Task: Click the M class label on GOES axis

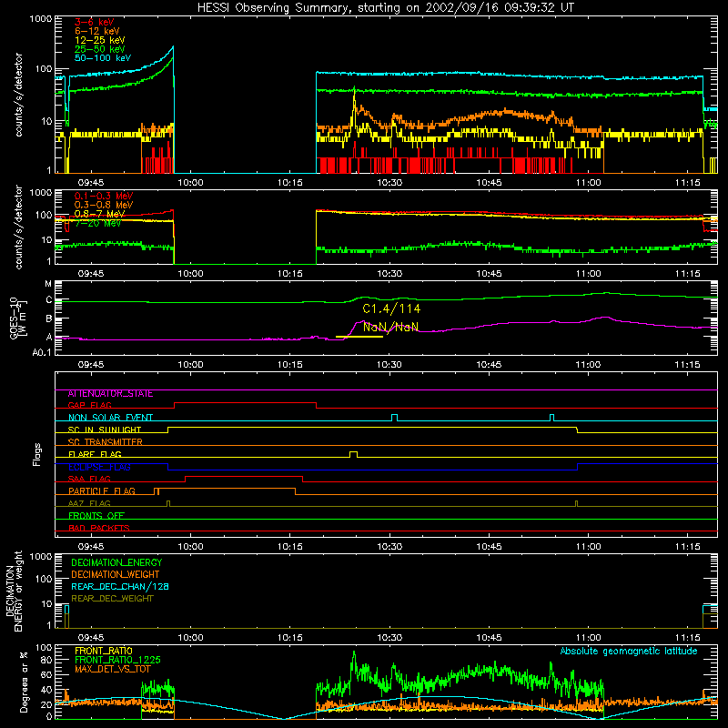Action: [x=48, y=284]
